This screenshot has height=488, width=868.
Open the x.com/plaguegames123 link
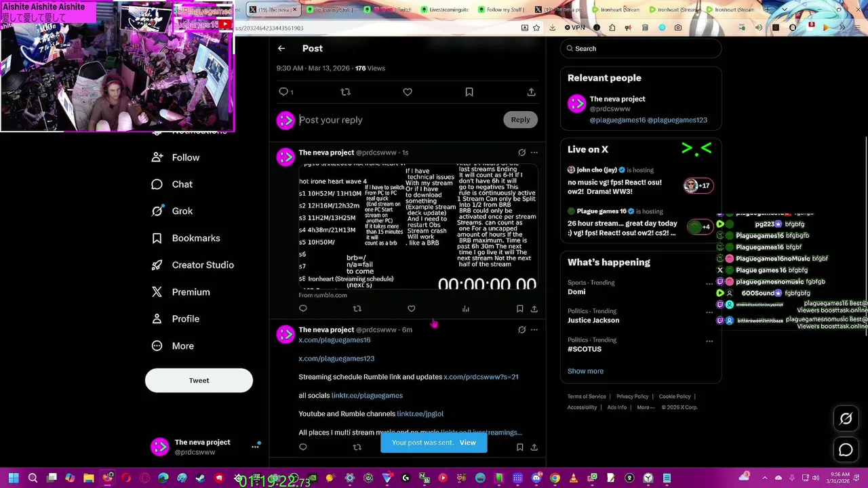336,359
